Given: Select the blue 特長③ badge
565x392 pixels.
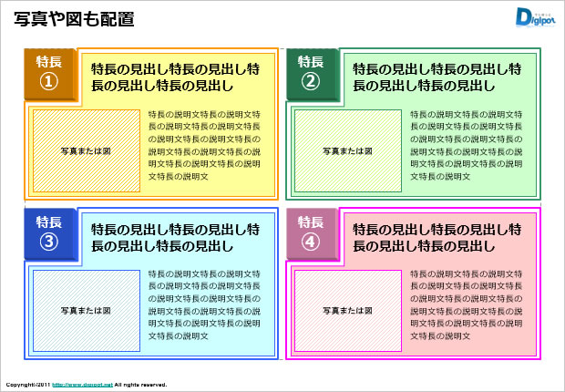Looking at the screenshot, I should 48,232.
